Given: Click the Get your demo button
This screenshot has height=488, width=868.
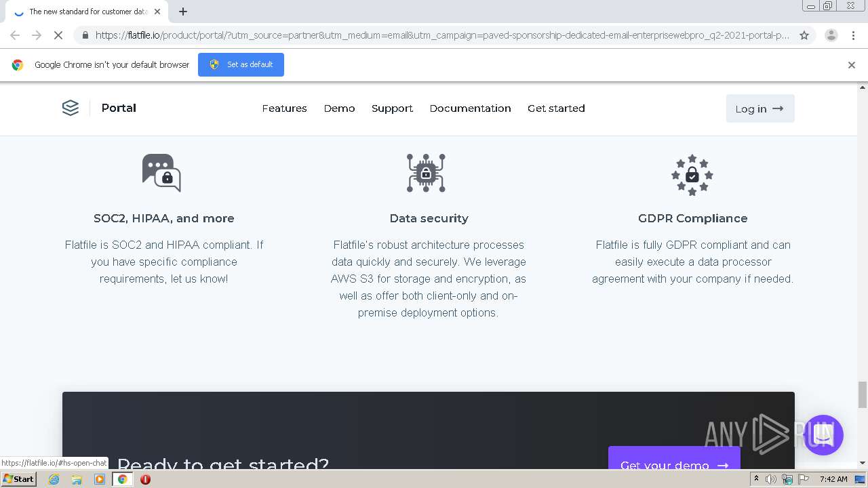Looking at the screenshot, I should (x=674, y=458).
